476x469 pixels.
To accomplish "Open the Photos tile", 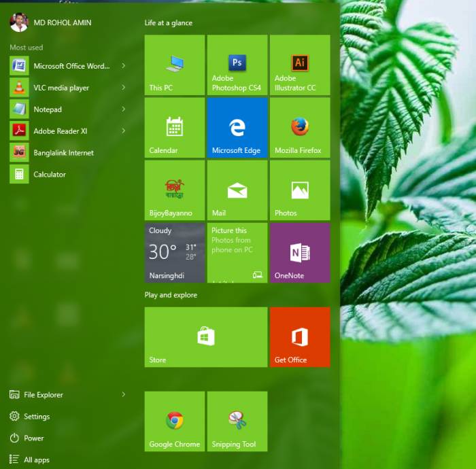I will tap(300, 190).
